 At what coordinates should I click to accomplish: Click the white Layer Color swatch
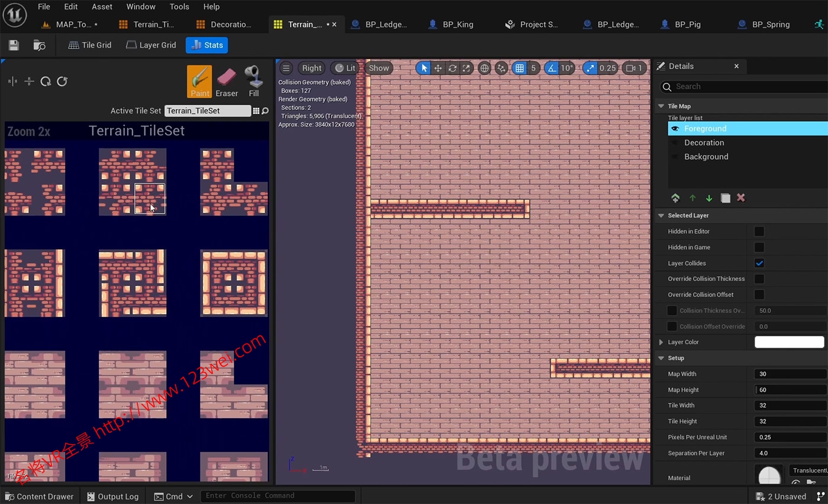[x=789, y=342]
